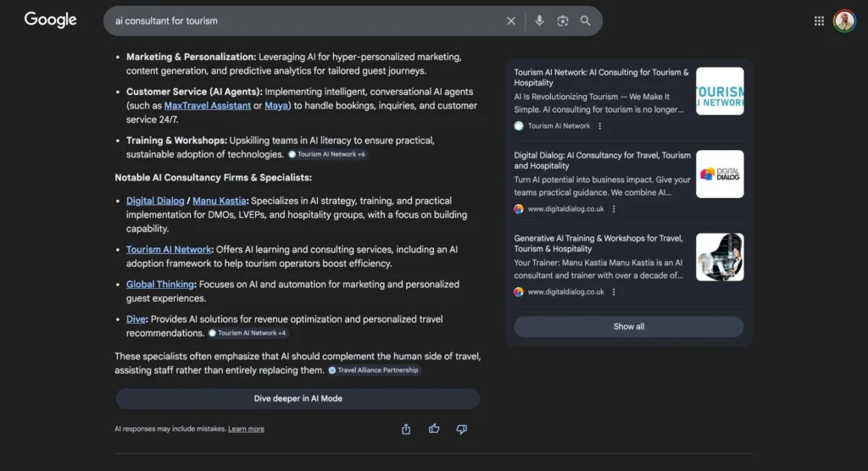Viewport: 868px width, 471px height.
Task: Open options menu beside Digital Dialog AI Consultancy source
Action: [614, 208]
